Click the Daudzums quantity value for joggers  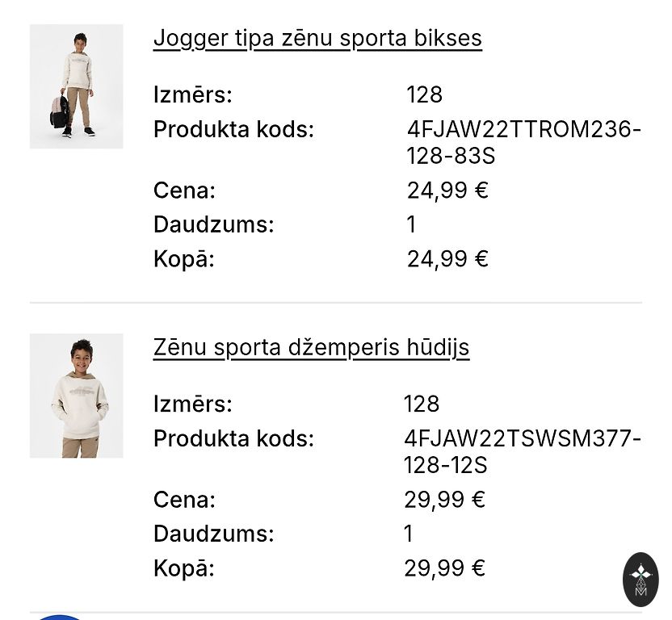point(411,224)
